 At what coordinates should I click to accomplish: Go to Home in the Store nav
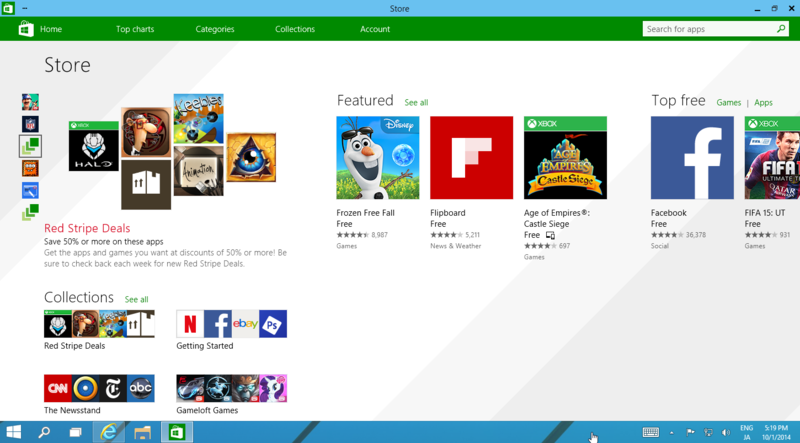point(51,29)
